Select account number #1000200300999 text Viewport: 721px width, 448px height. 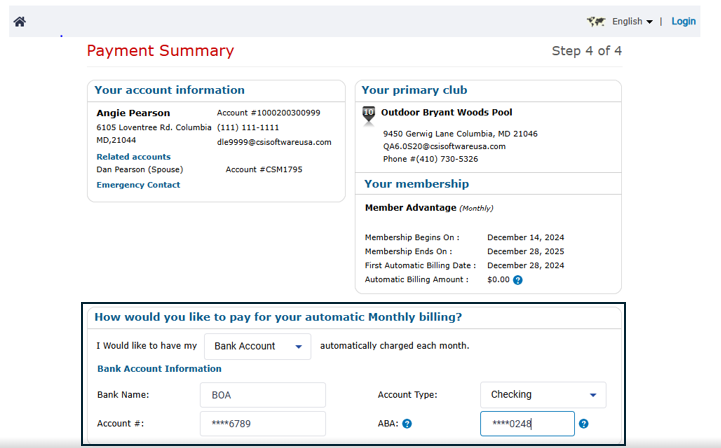pos(269,113)
